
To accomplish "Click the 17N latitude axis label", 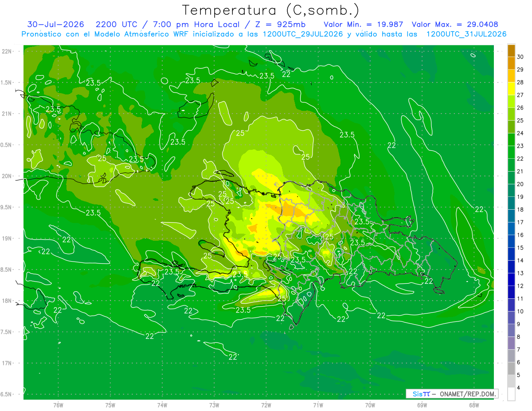I will (x=7, y=363).
